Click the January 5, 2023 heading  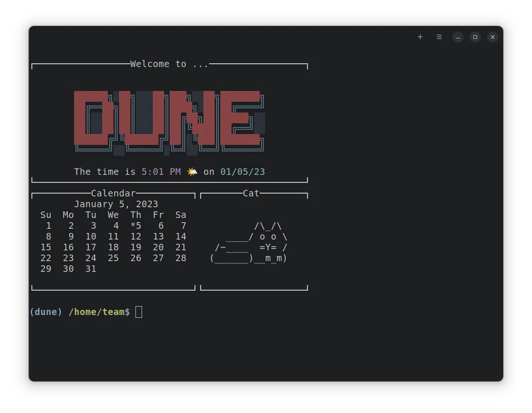click(117, 204)
